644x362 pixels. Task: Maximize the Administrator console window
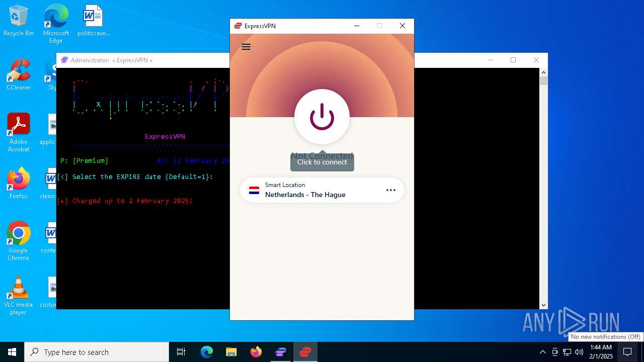point(513,60)
